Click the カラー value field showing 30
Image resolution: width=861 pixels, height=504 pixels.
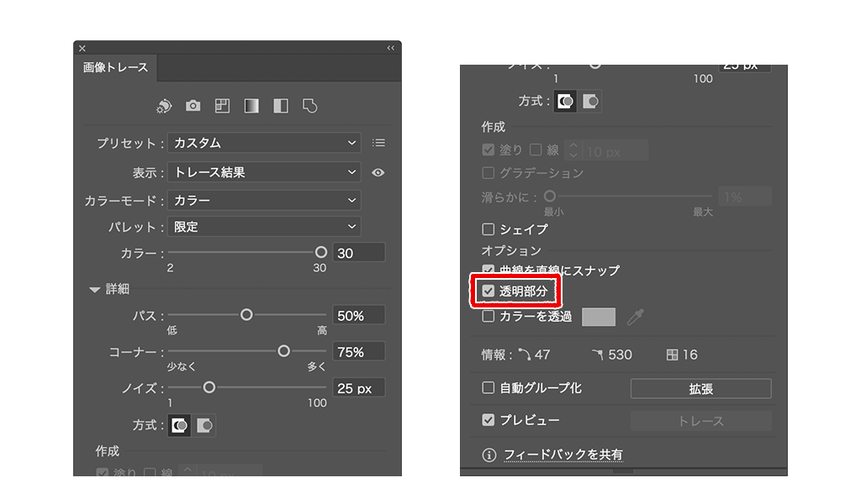click(358, 253)
